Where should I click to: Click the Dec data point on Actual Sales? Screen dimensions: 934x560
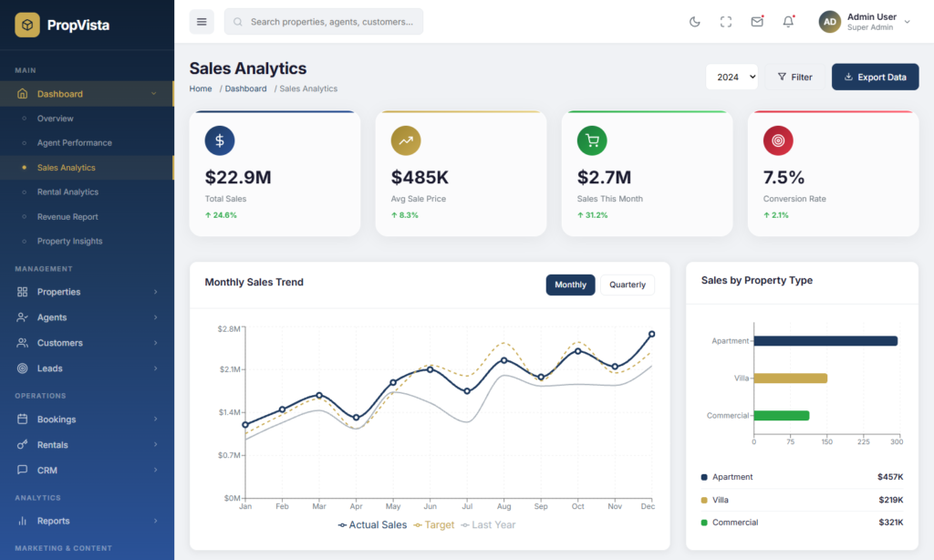(651, 334)
